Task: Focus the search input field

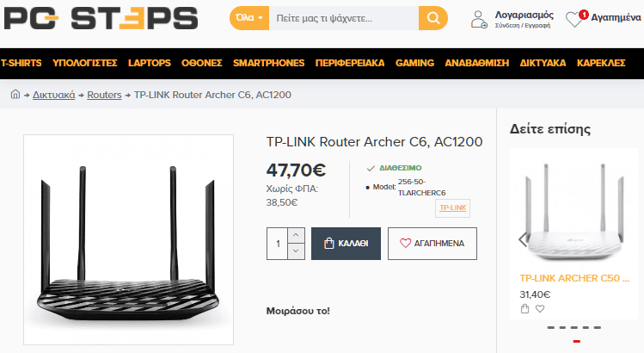Action: (x=344, y=18)
